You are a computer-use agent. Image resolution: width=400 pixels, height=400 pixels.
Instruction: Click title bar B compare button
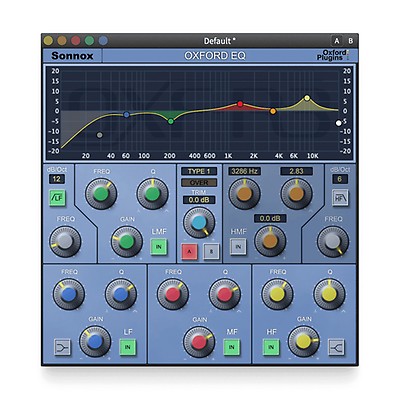(350, 41)
